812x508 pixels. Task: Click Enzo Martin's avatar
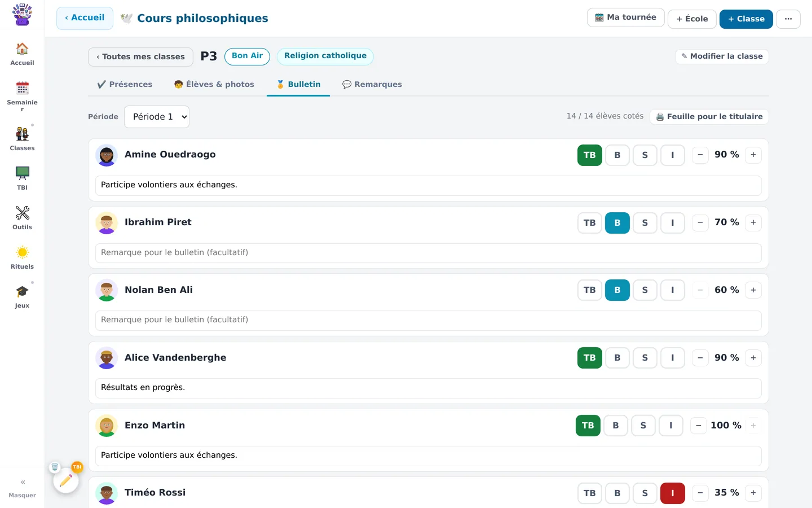click(x=107, y=426)
